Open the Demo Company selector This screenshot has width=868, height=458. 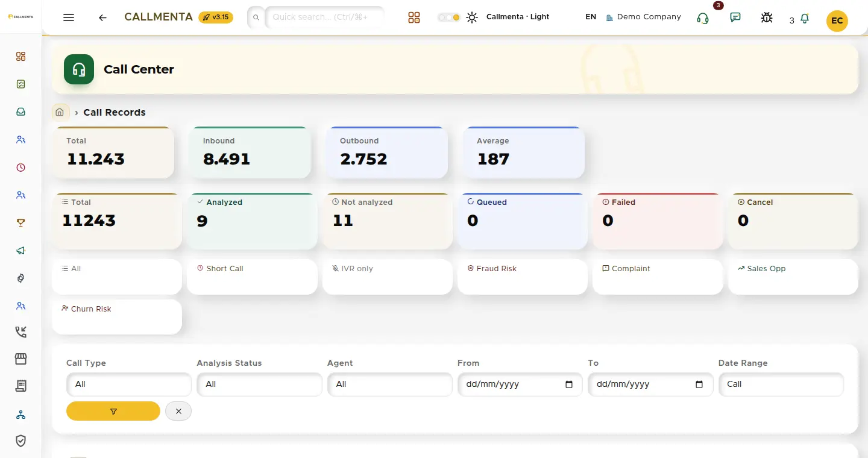(643, 17)
